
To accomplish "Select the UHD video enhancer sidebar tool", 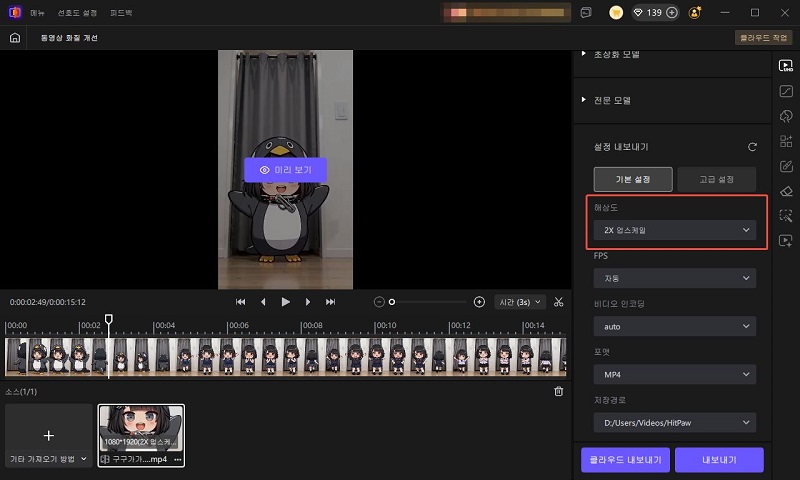I will 786,66.
